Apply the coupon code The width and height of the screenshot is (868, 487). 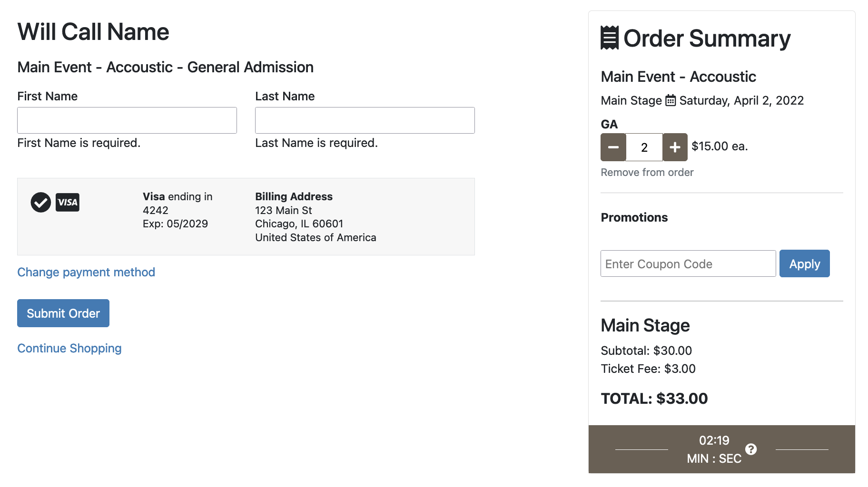point(804,263)
